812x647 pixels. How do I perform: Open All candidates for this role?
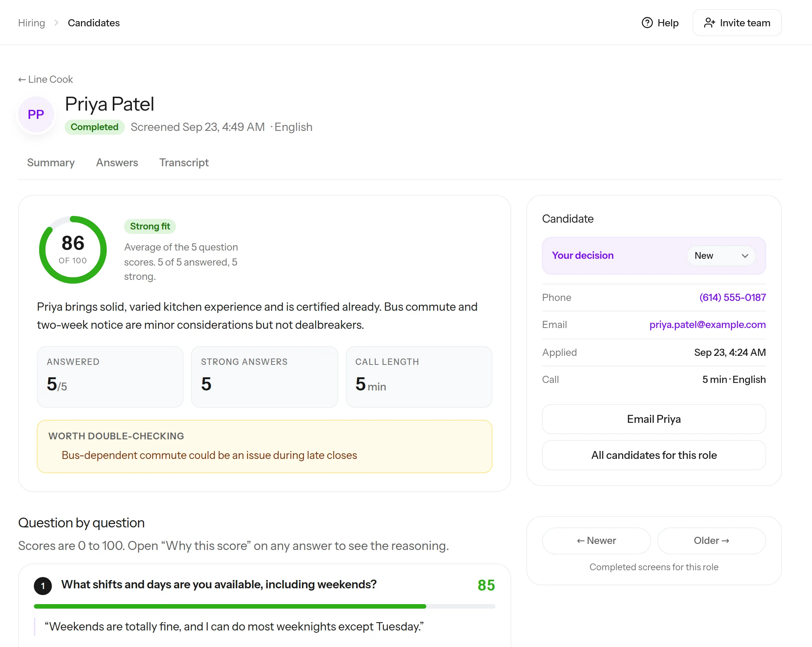(654, 455)
